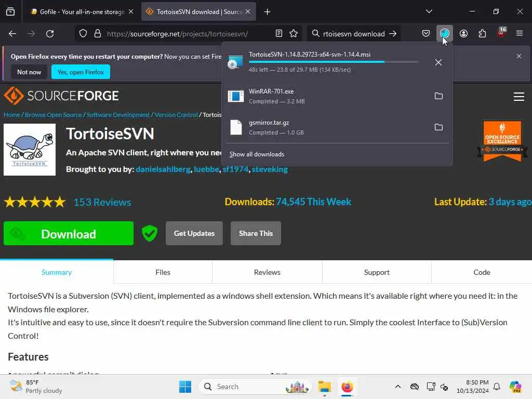Submit search with the arrow button

pyautogui.click(x=393, y=34)
